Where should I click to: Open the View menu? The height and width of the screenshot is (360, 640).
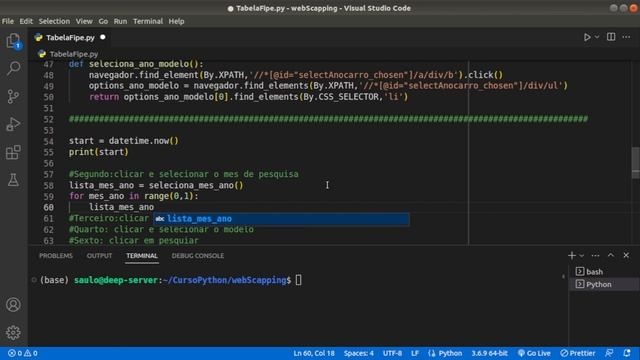pos(84,21)
